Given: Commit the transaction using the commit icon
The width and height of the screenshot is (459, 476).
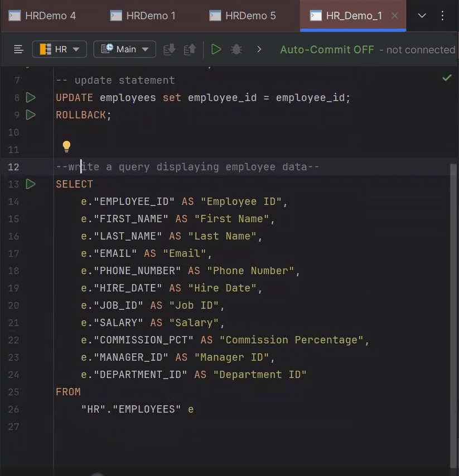Looking at the screenshot, I should tap(169, 49).
